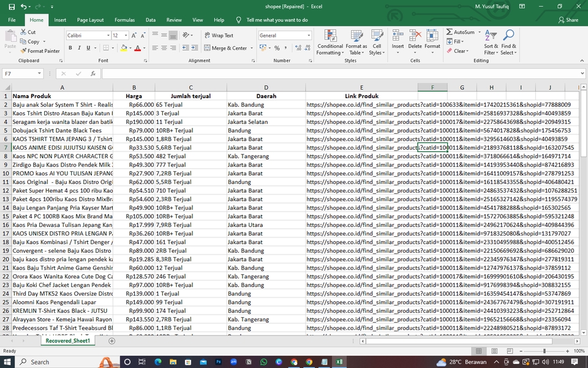Click zoom in plus button
This screenshot has height=368, width=588.
(567, 351)
